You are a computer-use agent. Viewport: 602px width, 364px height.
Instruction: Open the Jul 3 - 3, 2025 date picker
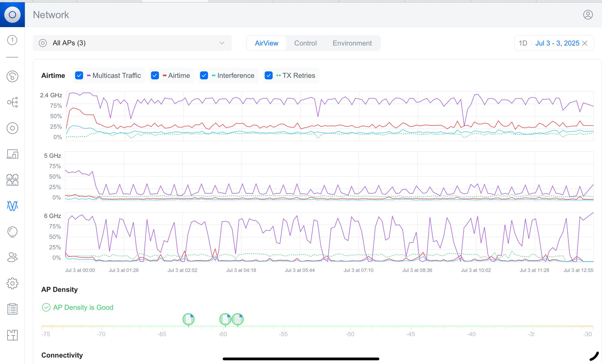coord(557,43)
